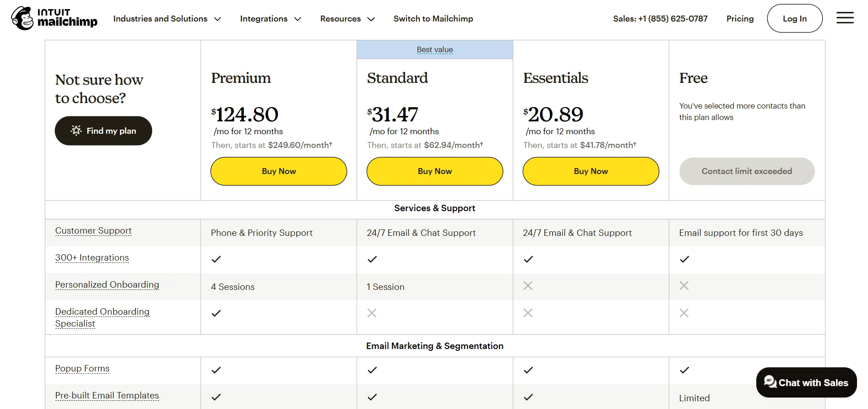
Task: Open the Resources dropdown menu
Action: 347,19
